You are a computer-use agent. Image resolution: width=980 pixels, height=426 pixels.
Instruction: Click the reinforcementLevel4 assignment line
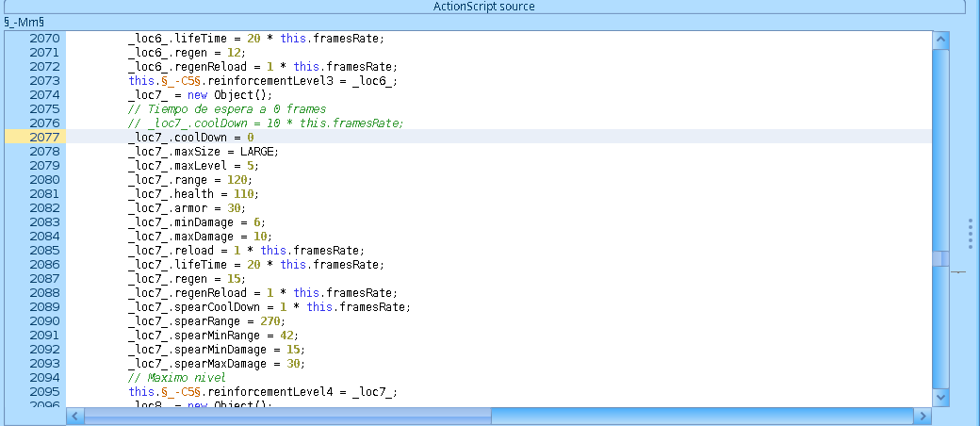pos(262,391)
